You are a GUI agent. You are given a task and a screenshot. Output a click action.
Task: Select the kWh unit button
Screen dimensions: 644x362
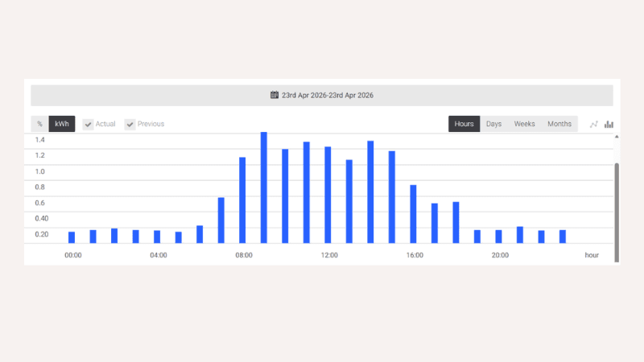(61, 124)
